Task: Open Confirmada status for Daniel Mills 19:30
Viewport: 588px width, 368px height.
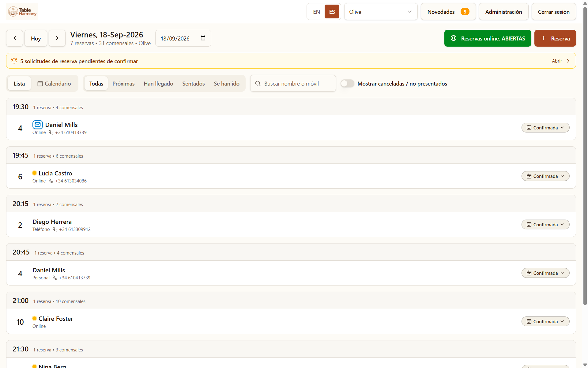Action: coord(545,128)
